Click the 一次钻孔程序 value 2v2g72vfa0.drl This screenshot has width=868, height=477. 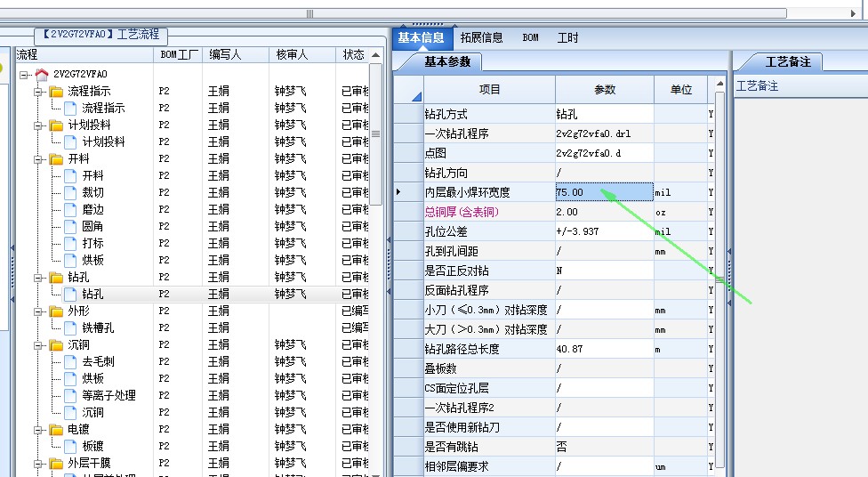pyautogui.click(x=605, y=133)
